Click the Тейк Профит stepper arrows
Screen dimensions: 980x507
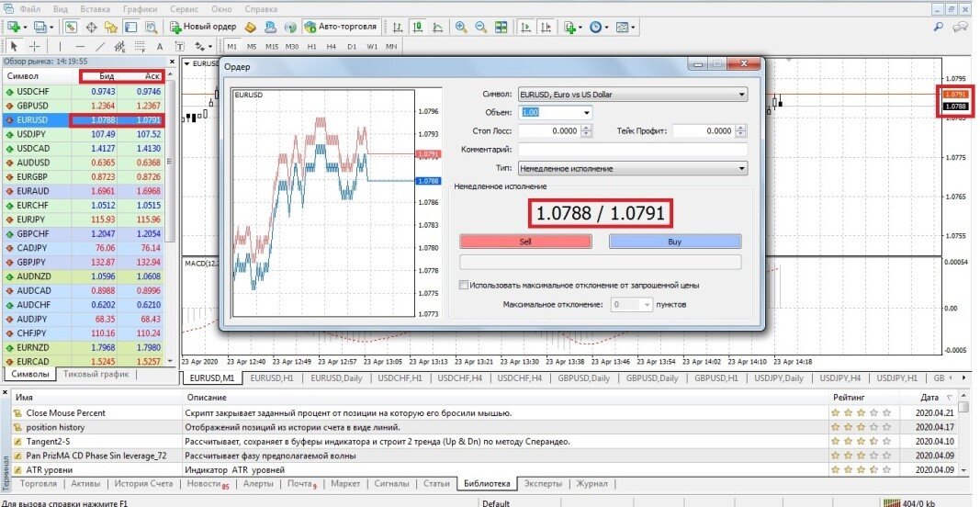point(741,131)
